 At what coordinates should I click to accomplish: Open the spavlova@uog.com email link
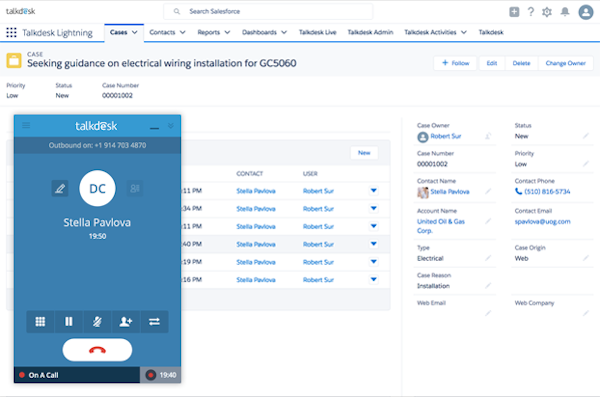tap(542, 222)
